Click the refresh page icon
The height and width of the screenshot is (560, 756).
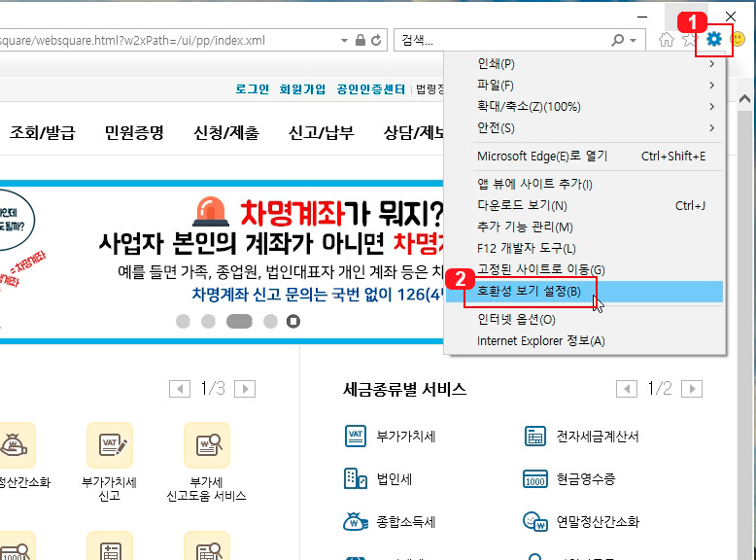[x=376, y=40]
